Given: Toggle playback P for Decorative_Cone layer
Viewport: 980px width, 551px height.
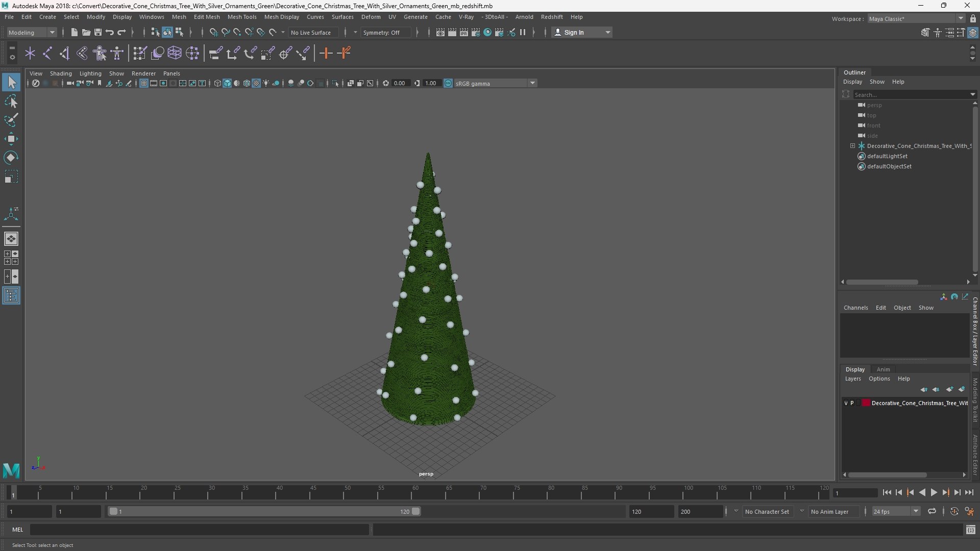Looking at the screenshot, I should [852, 403].
